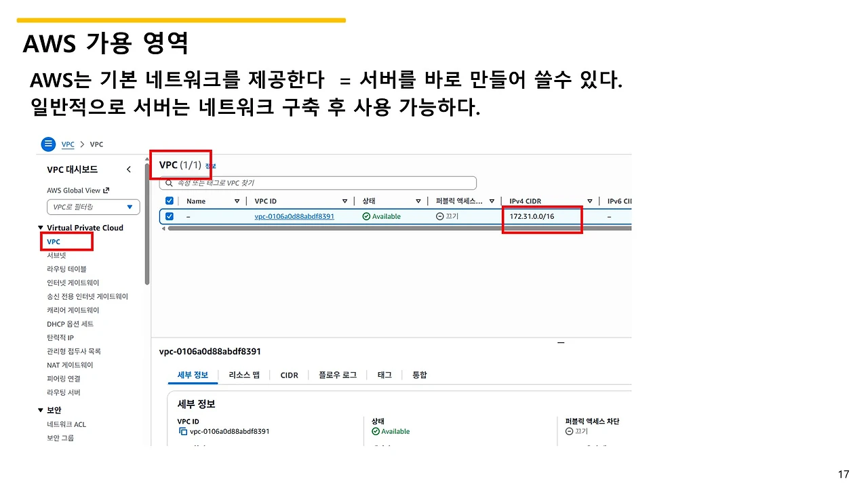Switch to the 리소스 맵 tab
This screenshot has width=868, height=488.
coord(244,375)
